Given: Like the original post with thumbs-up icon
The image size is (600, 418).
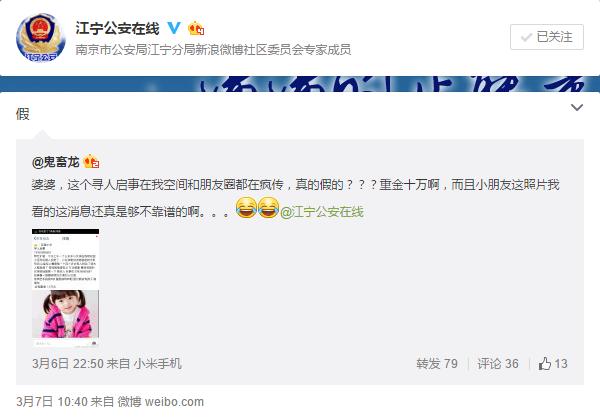Looking at the screenshot, I should pyautogui.click(x=553, y=363).
